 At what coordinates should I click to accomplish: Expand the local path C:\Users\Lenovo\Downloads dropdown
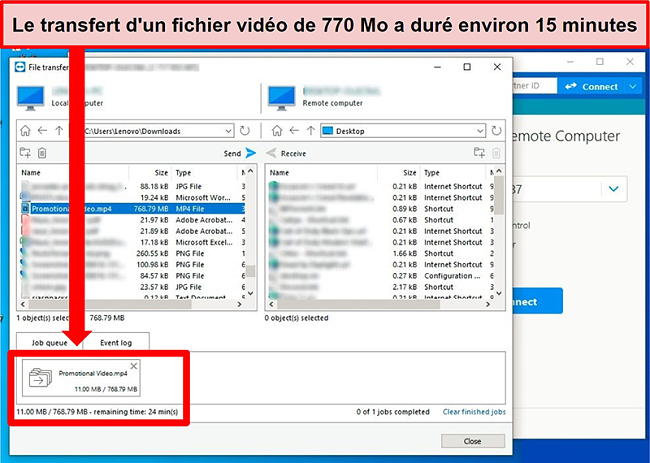228,131
